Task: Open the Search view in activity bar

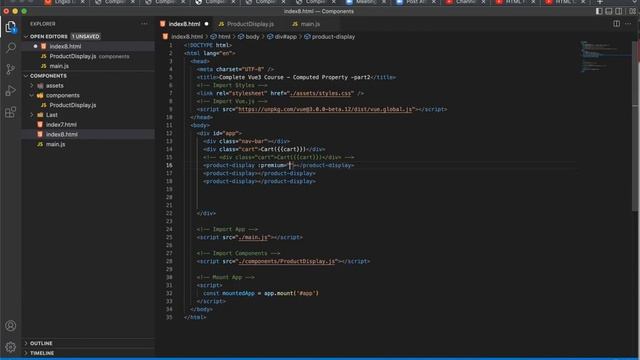Action: coord(11,48)
